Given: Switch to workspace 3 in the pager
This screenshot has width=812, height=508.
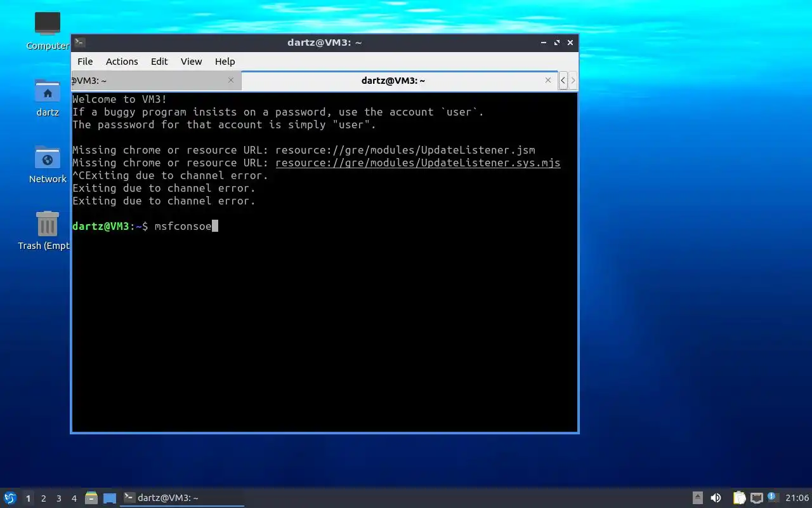Looking at the screenshot, I should (x=58, y=498).
